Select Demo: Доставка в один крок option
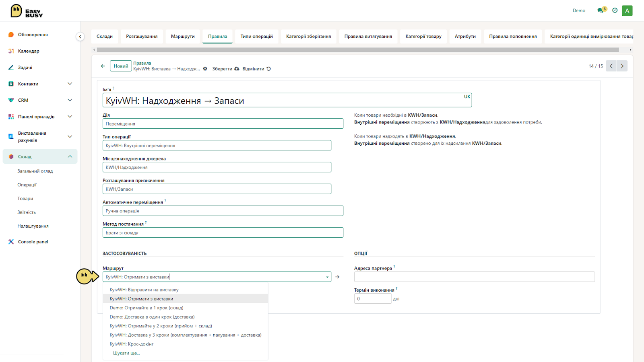 pyautogui.click(x=186, y=317)
